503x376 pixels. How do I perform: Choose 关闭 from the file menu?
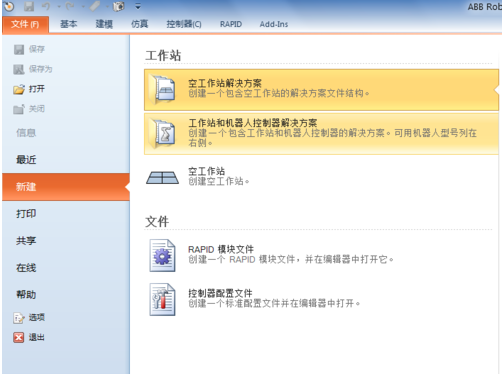tap(37, 109)
